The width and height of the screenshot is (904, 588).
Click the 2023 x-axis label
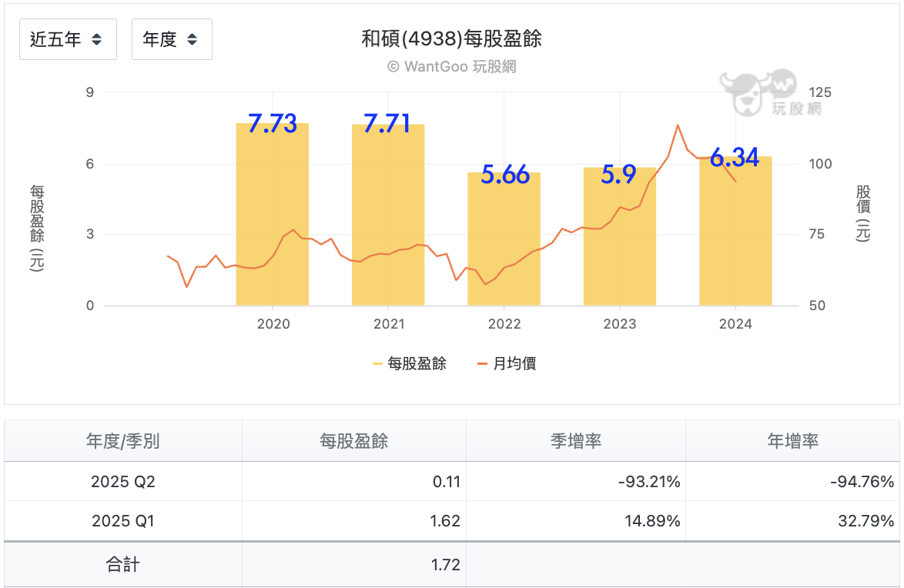(620, 324)
